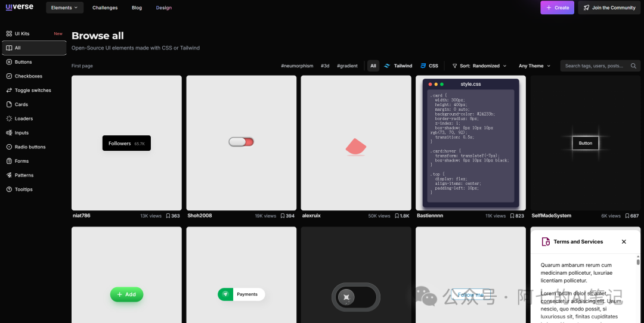Open Any Theme dropdown

[534, 66]
